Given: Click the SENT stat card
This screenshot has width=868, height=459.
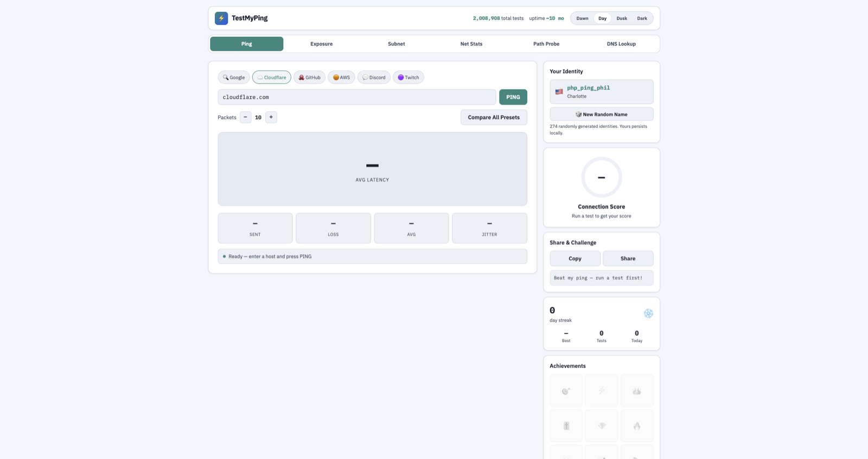Looking at the screenshot, I should pos(256,228).
